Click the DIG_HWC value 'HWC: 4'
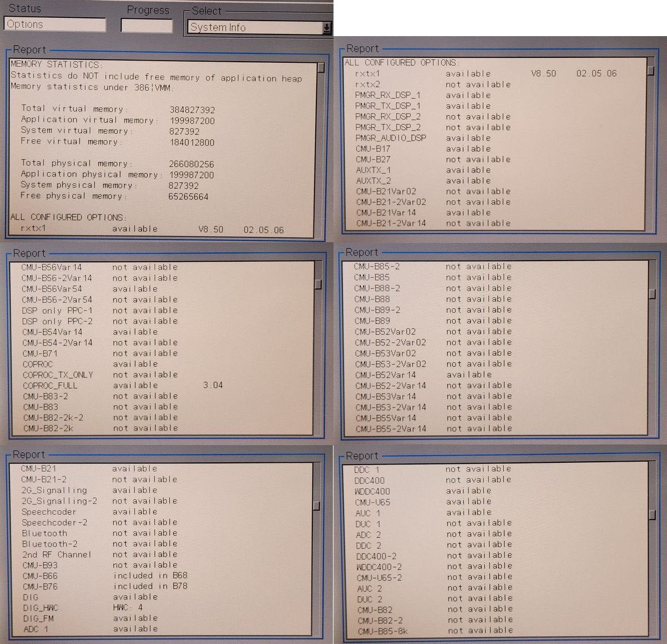The height and width of the screenshot is (644, 667). click(128, 607)
